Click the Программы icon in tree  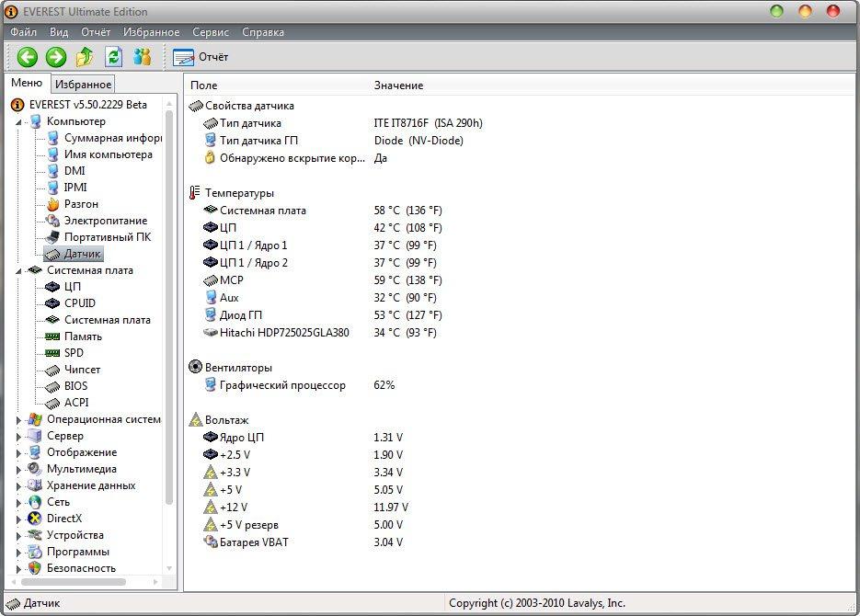click(35, 552)
